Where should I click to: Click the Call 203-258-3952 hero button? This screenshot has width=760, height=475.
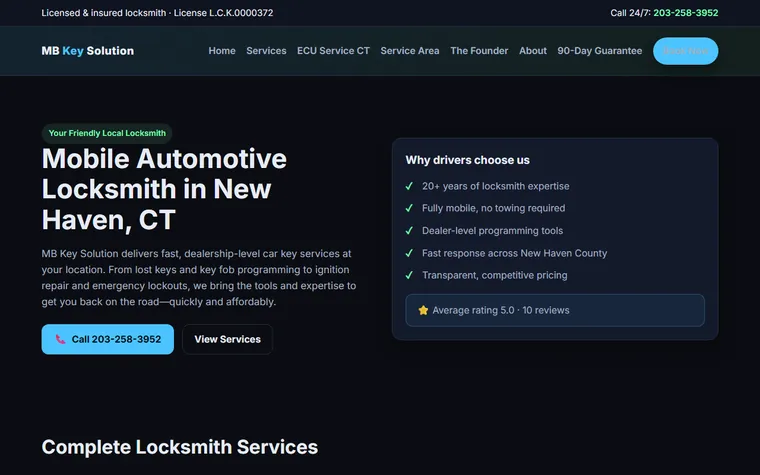click(108, 339)
